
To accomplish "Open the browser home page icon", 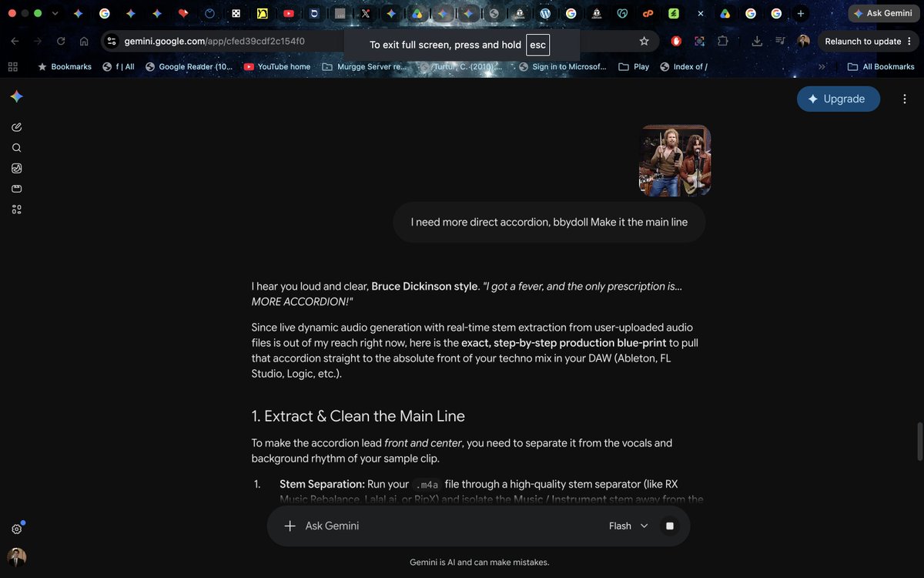I will (84, 42).
